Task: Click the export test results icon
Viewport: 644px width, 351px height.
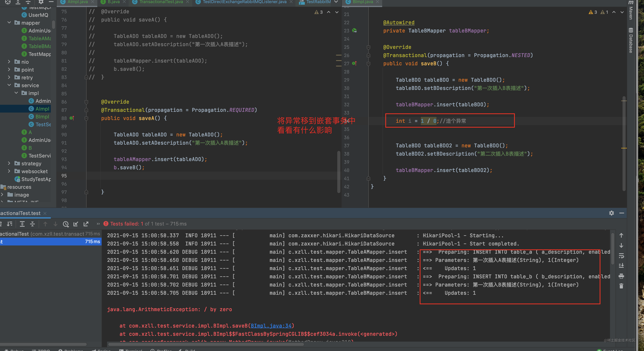Action: pos(86,224)
